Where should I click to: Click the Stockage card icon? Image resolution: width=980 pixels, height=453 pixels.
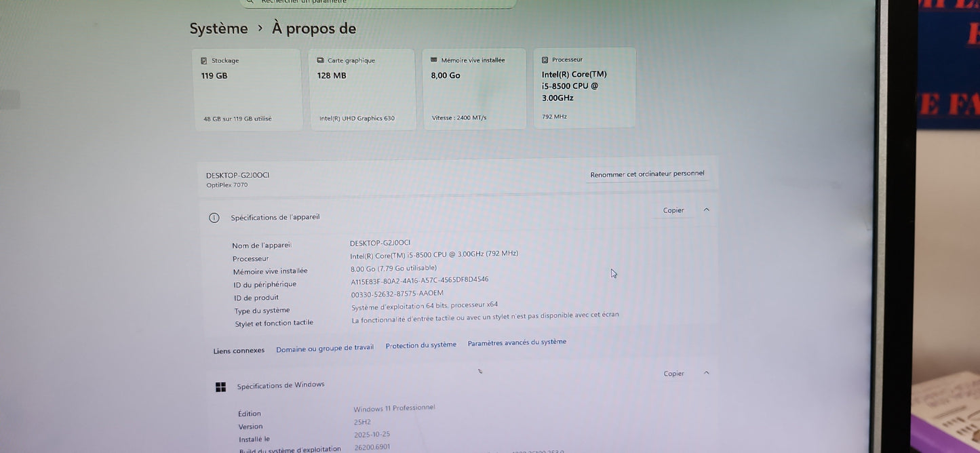click(x=203, y=60)
